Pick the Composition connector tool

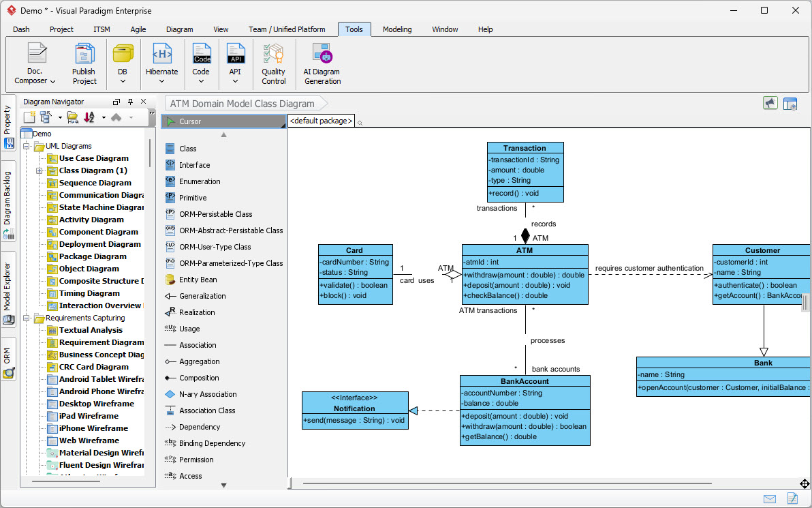pyautogui.click(x=224, y=378)
